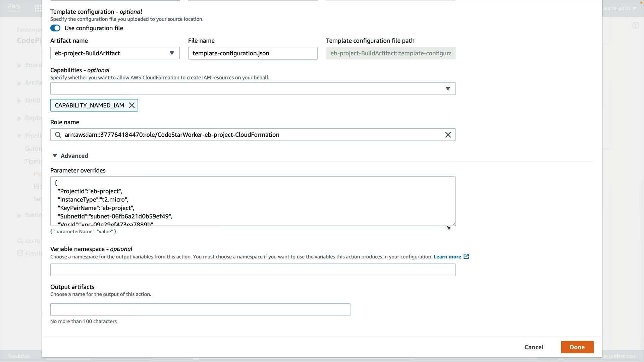Screen dimensions: 644x362
Task: Click the Cancel button
Action: (x=534, y=347)
